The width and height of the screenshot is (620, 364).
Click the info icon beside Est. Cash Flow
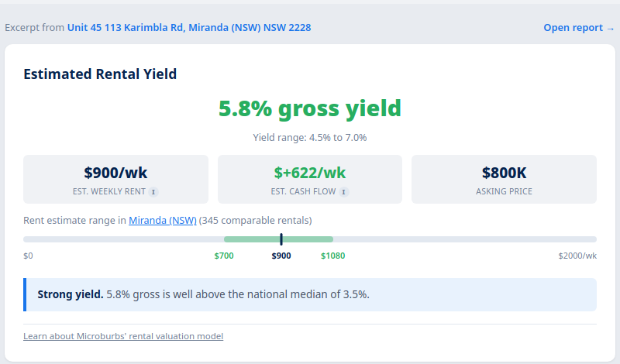[x=343, y=191]
